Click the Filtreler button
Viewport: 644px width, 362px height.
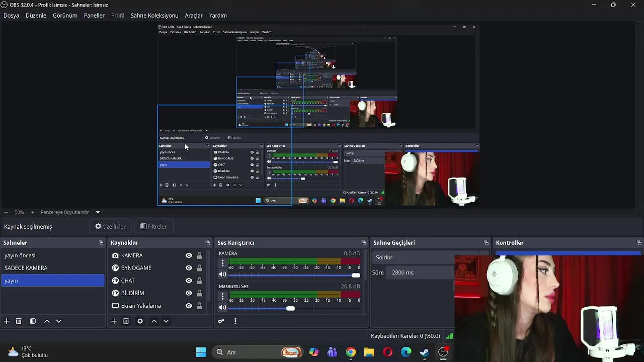coord(153,227)
